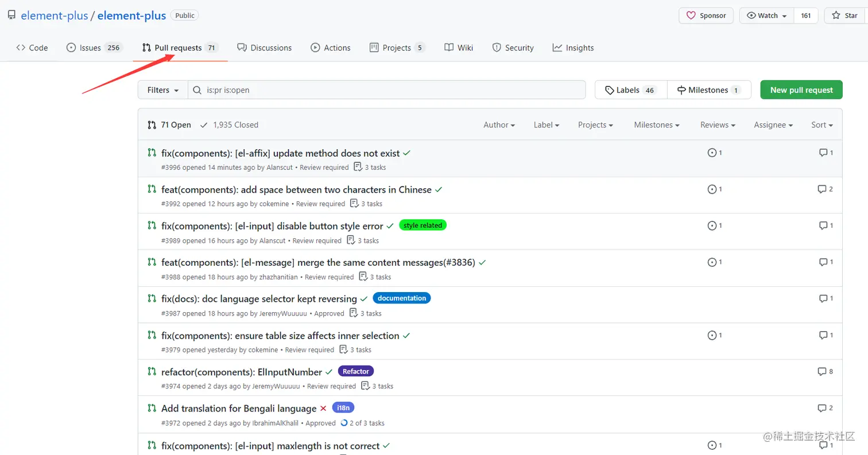Expand the Milestones filter dropdown
This screenshot has height=455, width=868.
[x=657, y=125]
